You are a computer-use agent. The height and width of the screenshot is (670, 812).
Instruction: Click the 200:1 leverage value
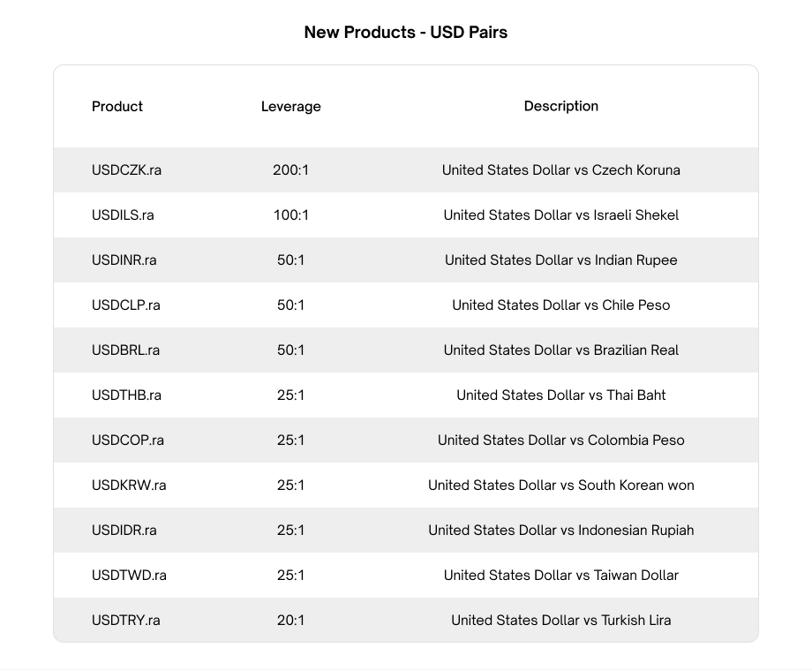[x=290, y=170]
